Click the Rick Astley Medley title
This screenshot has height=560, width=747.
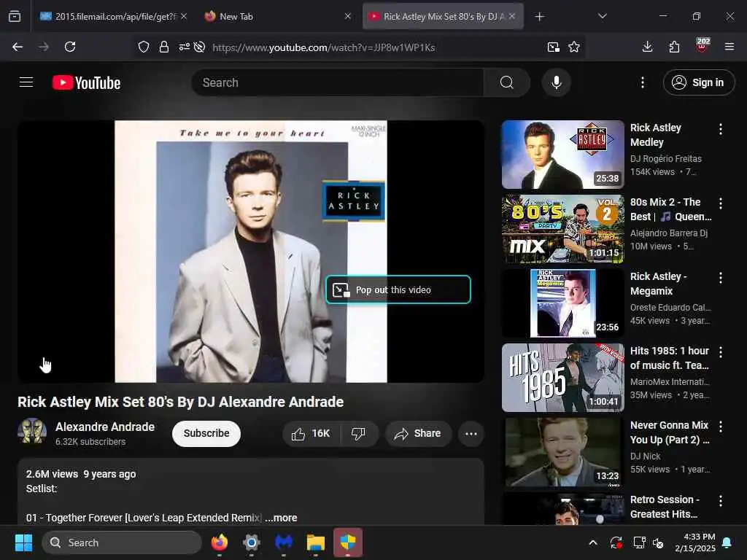pos(656,135)
